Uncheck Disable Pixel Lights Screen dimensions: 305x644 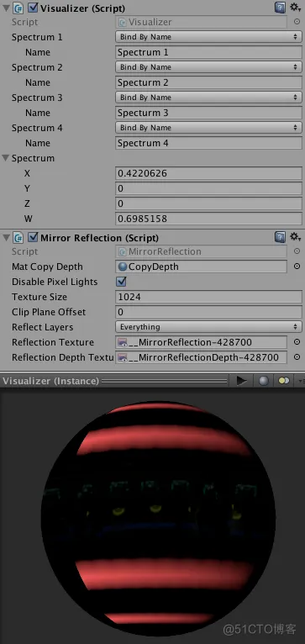point(121,282)
